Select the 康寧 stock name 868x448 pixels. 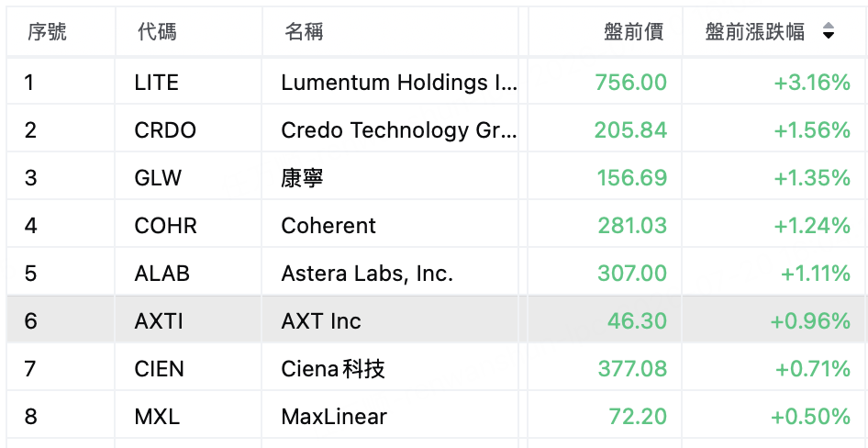click(302, 178)
